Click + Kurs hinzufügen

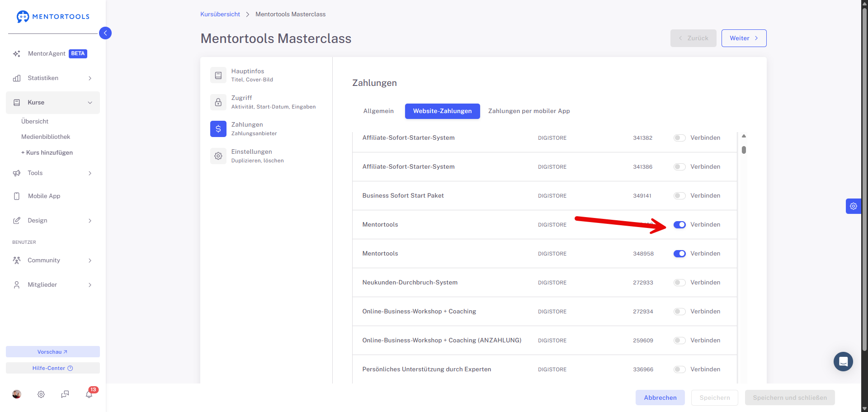(x=47, y=153)
